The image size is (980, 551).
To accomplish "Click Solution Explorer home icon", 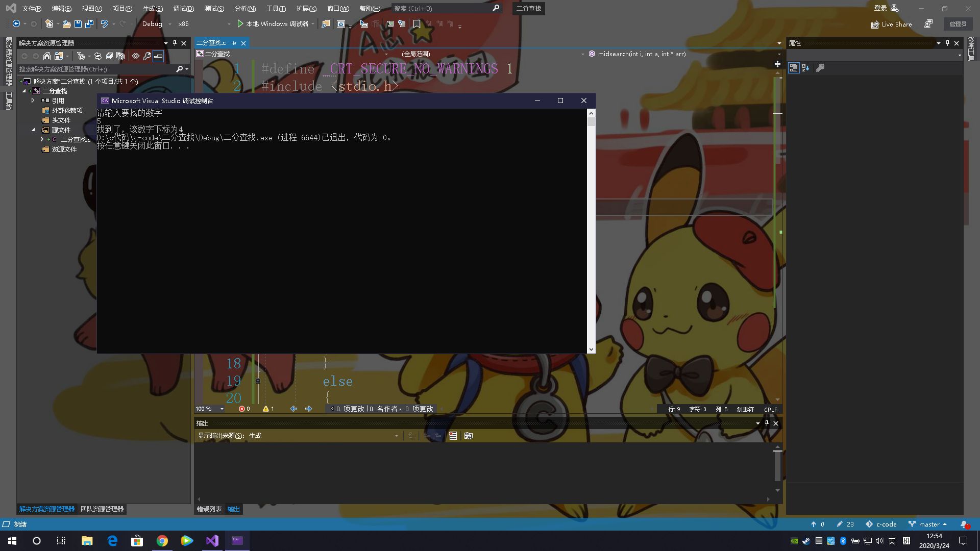I will 47,56.
